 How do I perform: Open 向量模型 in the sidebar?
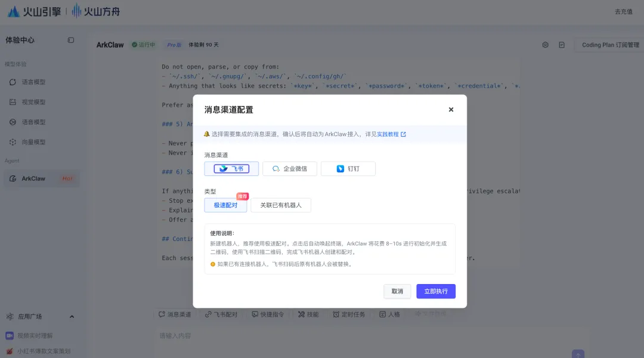(x=33, y=142)
